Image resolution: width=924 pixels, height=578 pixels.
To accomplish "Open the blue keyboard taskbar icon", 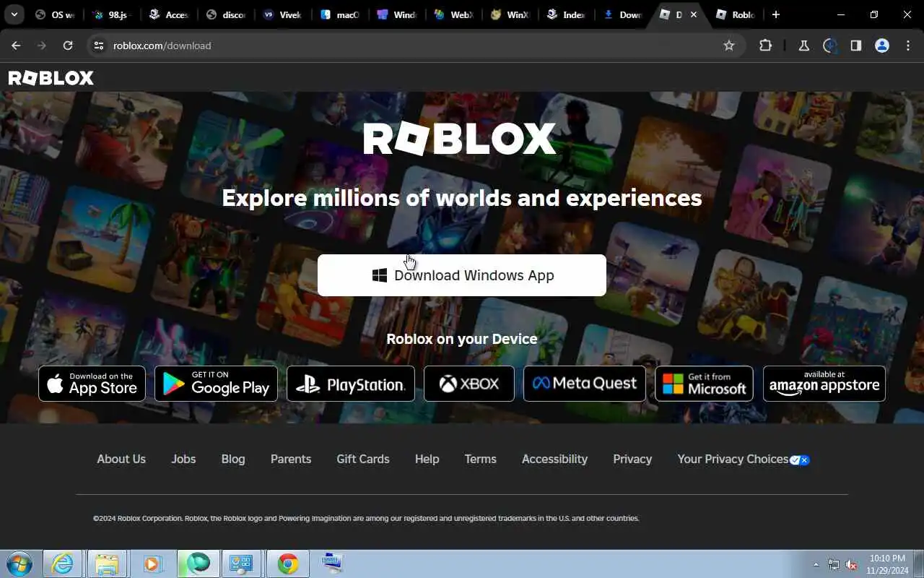I will click(x=332, y=564).
